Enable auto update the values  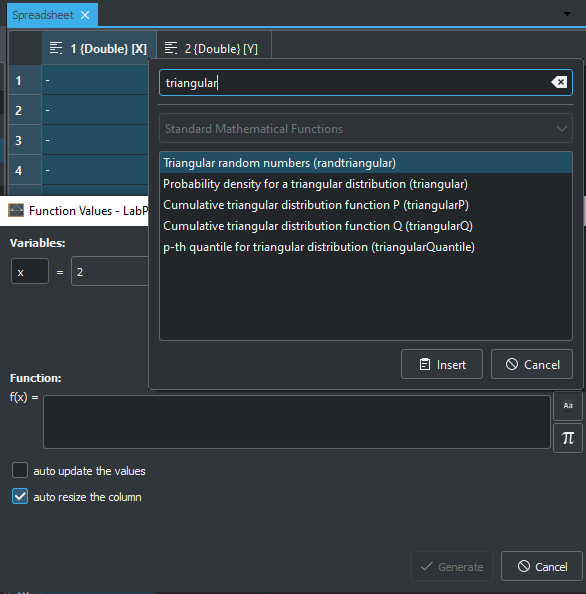(20, 471)
